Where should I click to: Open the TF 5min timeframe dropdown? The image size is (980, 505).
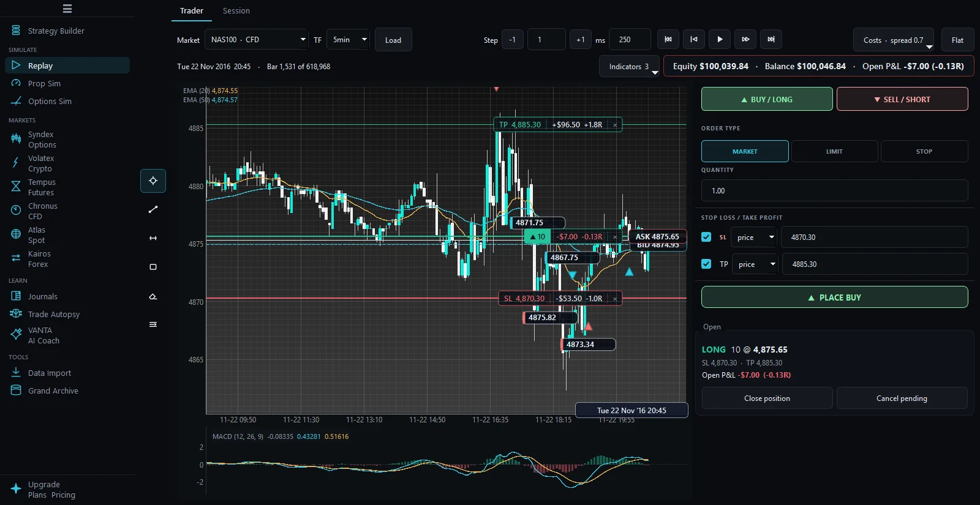point(348,39)
